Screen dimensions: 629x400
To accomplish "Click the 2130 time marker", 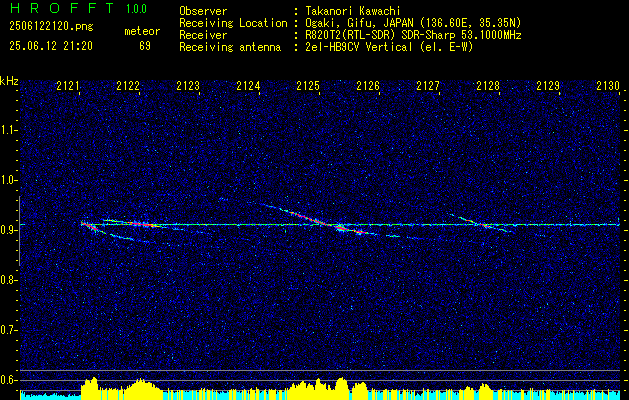I will pyautogui.click(x=608, y=86).
